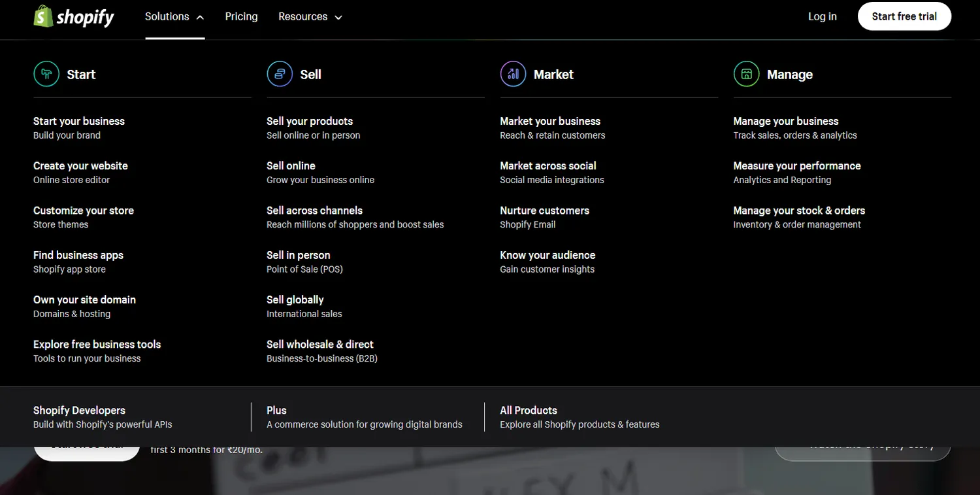The image size is (980, 495).
Task: Open Own your site domain
Action: click(x=84, y=299)
